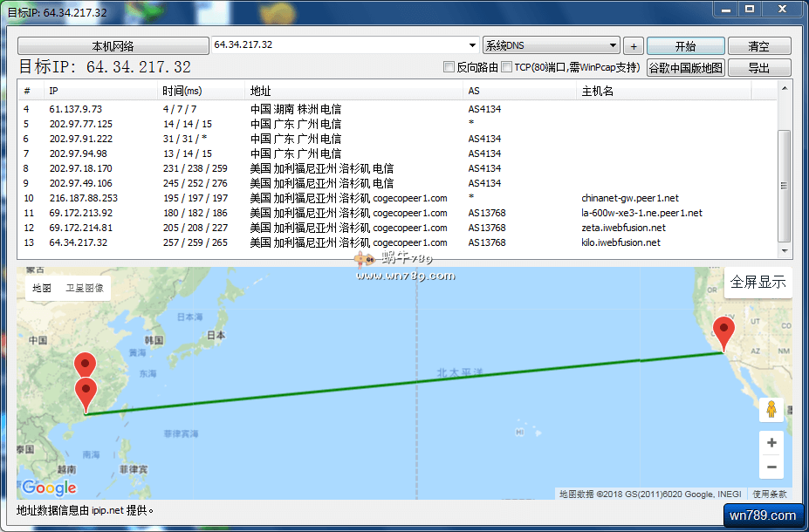The height and width of the screenshot is (532, 809).
Task: Open 谷歌中国版地图 map option
Action: click(x=685, y=68)
